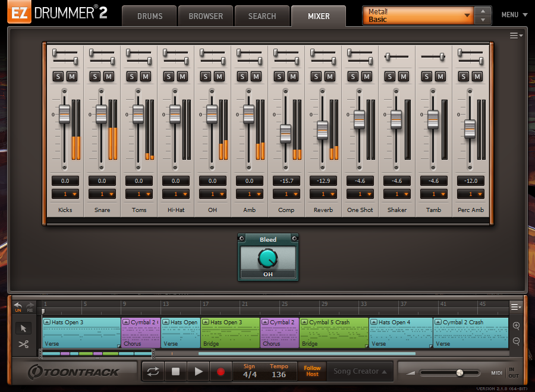This screenshot has width=535, height=392.
Task: Select previous preset with down arrow
Action: [x=483, y=20]
